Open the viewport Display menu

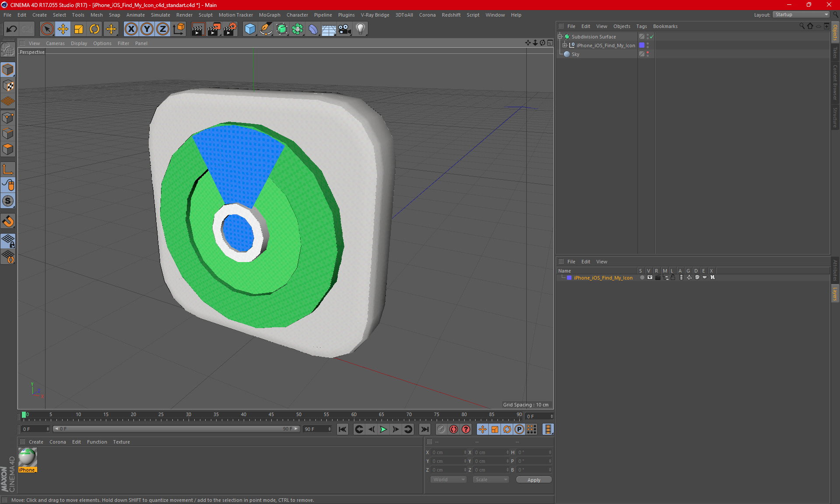click(79, 43)
